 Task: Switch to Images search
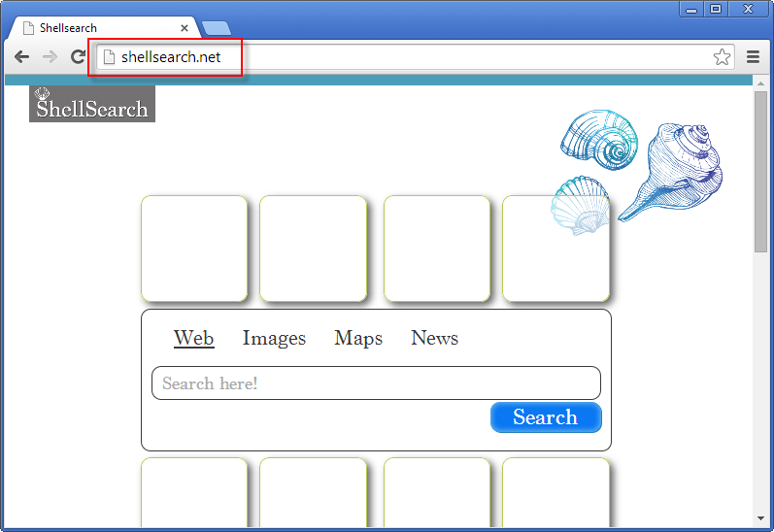pyautogui.click(x=274, y=338)
